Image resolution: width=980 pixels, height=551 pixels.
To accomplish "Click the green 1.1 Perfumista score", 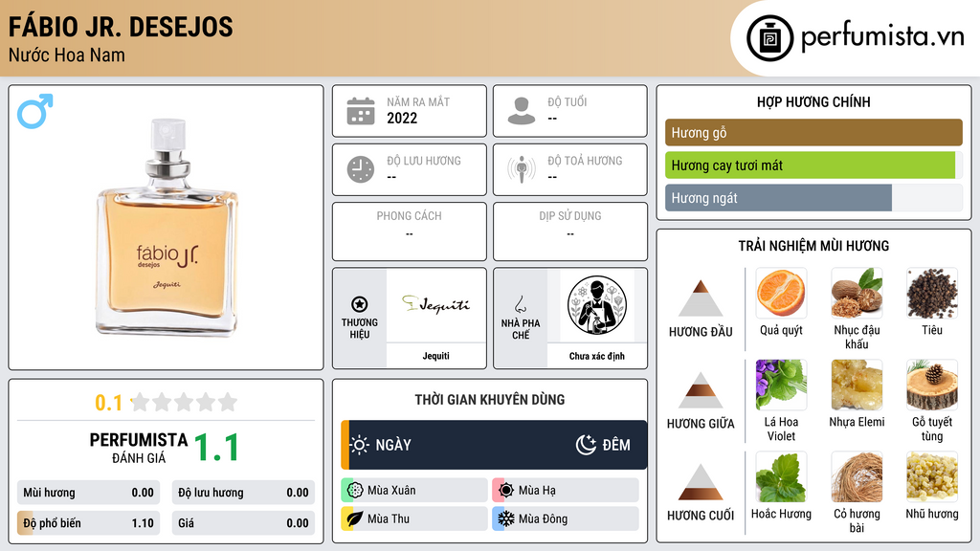I will (216, 448).
